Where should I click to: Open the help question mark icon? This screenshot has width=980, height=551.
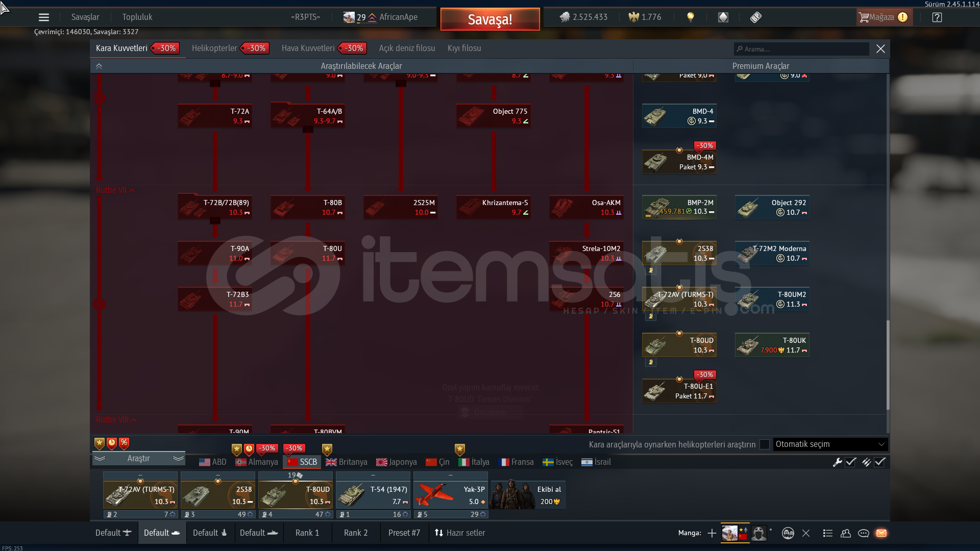pyautogui.click(x=937, y=17)
